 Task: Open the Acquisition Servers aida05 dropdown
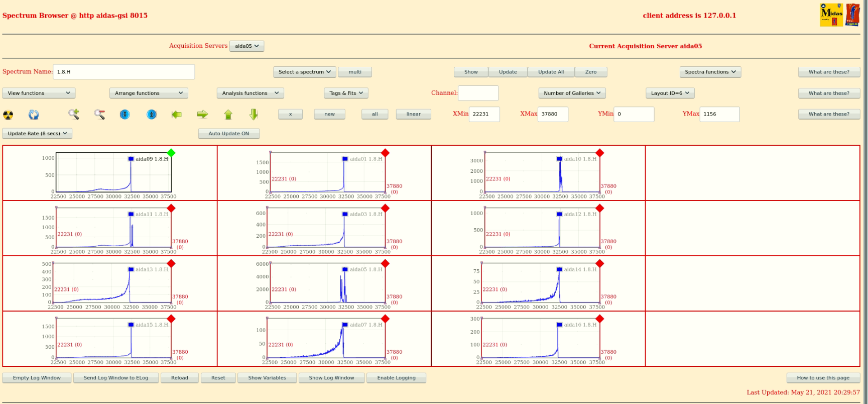point(246,46)
